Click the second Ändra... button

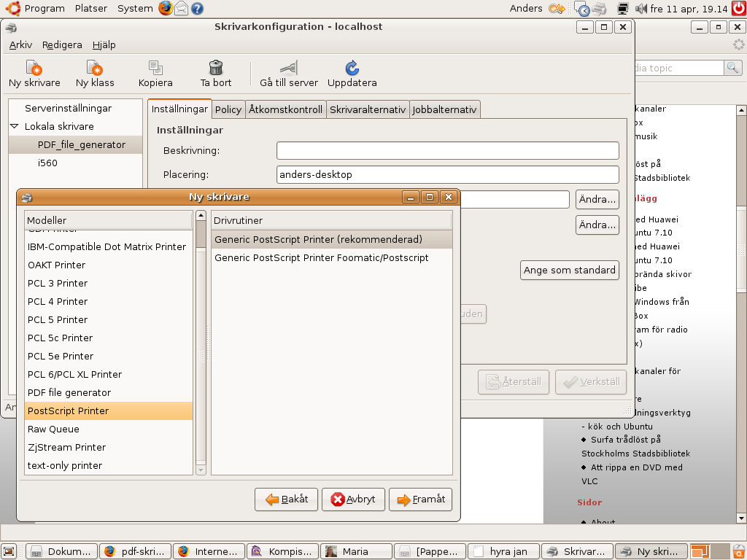coord(597,225)
